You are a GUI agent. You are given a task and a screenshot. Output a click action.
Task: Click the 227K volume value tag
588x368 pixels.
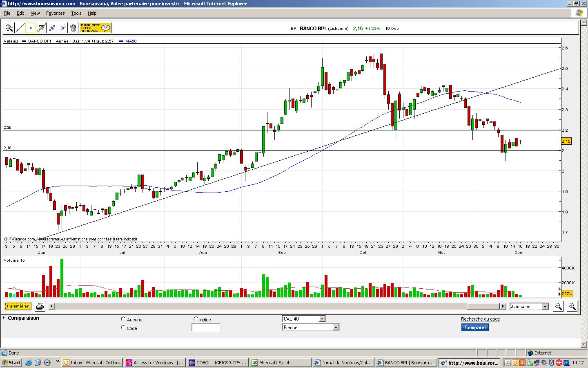point(567,294)
